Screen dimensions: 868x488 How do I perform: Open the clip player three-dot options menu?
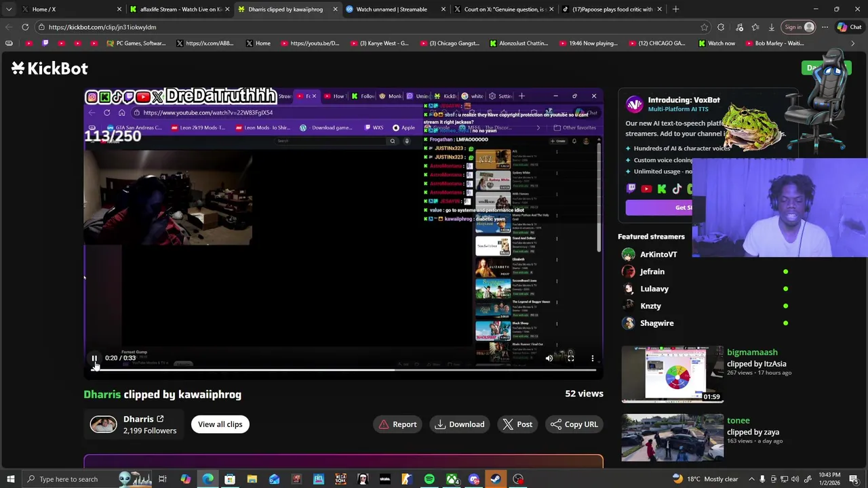click(x=593, y=358)
